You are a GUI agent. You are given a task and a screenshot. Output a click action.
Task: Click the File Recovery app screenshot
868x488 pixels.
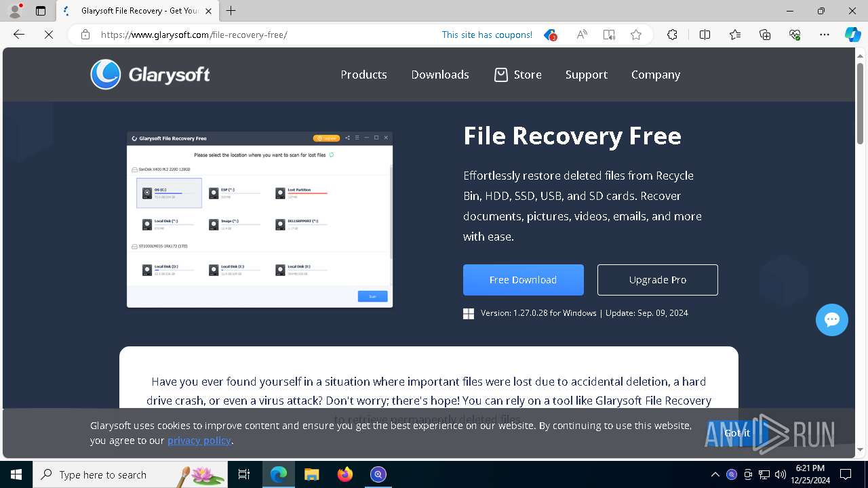(x=260, y=220)
